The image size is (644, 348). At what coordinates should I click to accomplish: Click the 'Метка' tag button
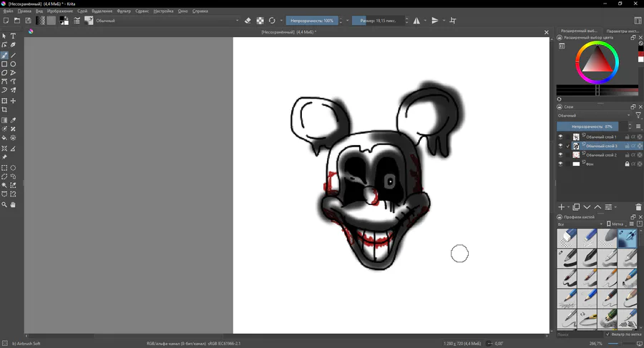pos(617,224)
